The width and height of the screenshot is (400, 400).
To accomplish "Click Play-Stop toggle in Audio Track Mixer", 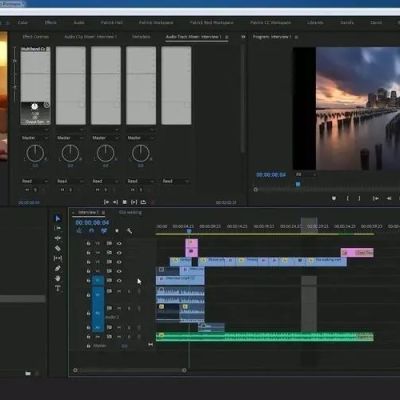I will (125, 202).
